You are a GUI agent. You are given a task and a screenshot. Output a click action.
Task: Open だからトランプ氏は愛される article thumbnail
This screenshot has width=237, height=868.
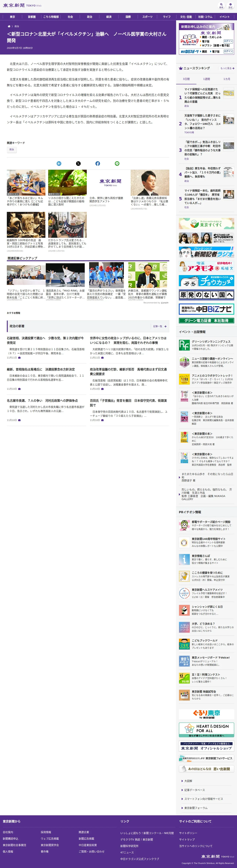pos(67,225)
